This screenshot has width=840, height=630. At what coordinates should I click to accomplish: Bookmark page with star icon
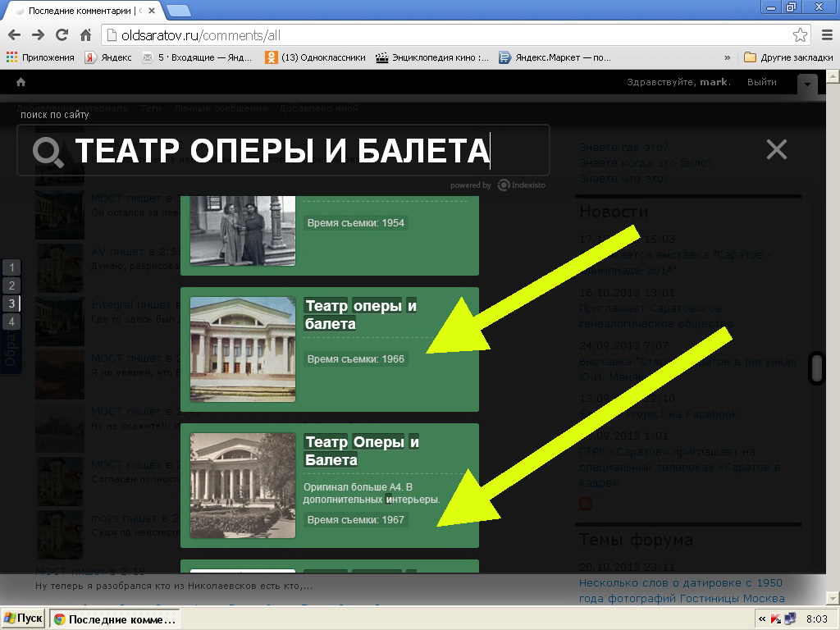point(800,35)
